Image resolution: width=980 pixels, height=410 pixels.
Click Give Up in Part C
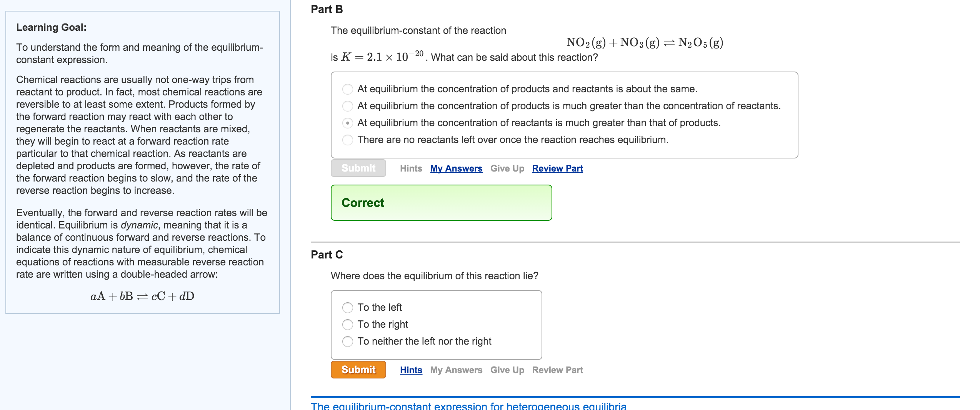coord(507,370)
